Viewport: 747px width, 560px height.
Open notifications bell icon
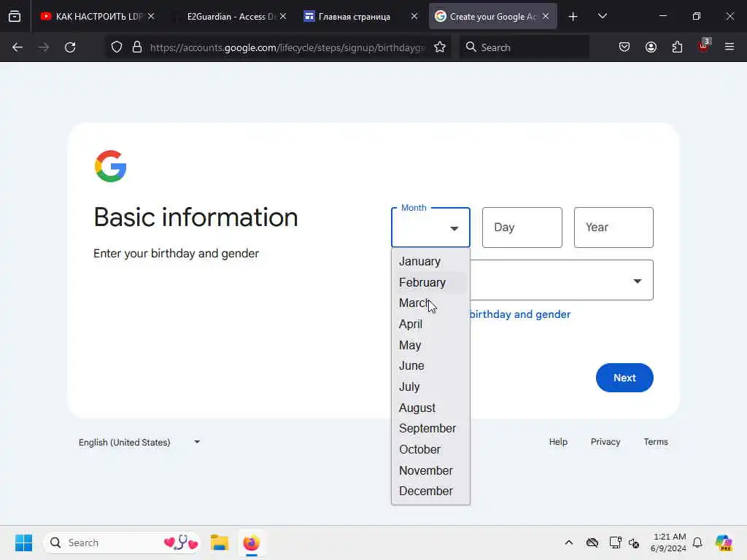(697, 542)
